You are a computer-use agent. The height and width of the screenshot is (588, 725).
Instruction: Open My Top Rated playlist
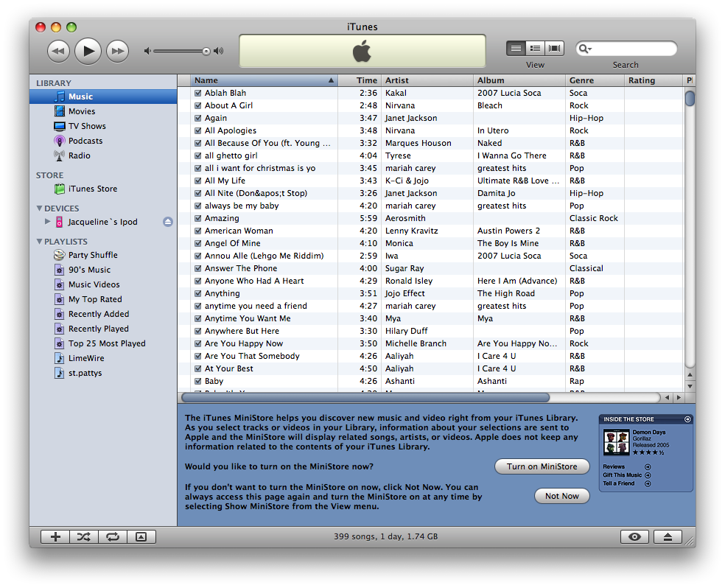pos(95,300)
